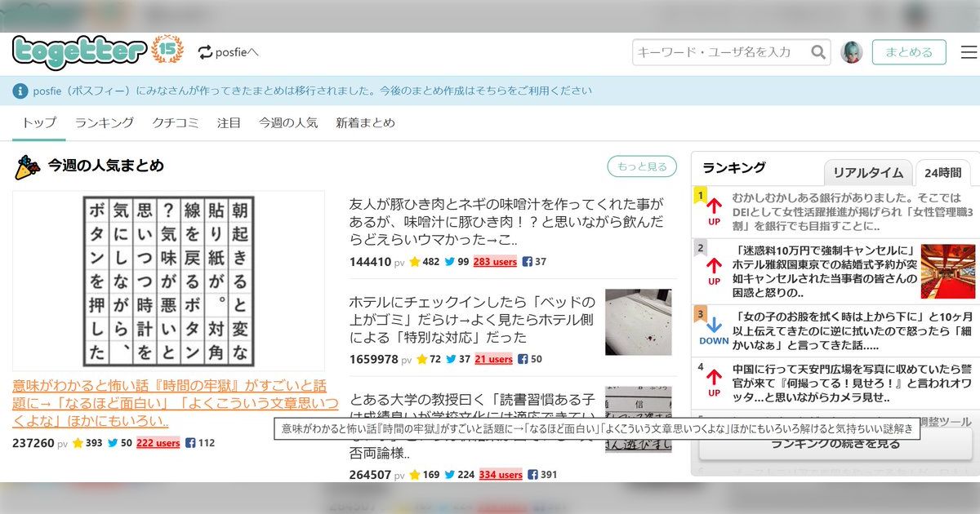Click the まとめる button

909,51
